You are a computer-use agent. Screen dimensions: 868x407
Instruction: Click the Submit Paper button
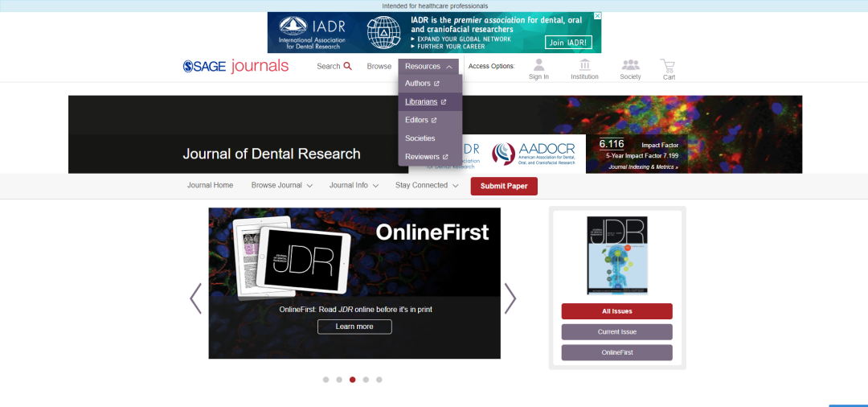pyautogui.click(x=504, y=186)
